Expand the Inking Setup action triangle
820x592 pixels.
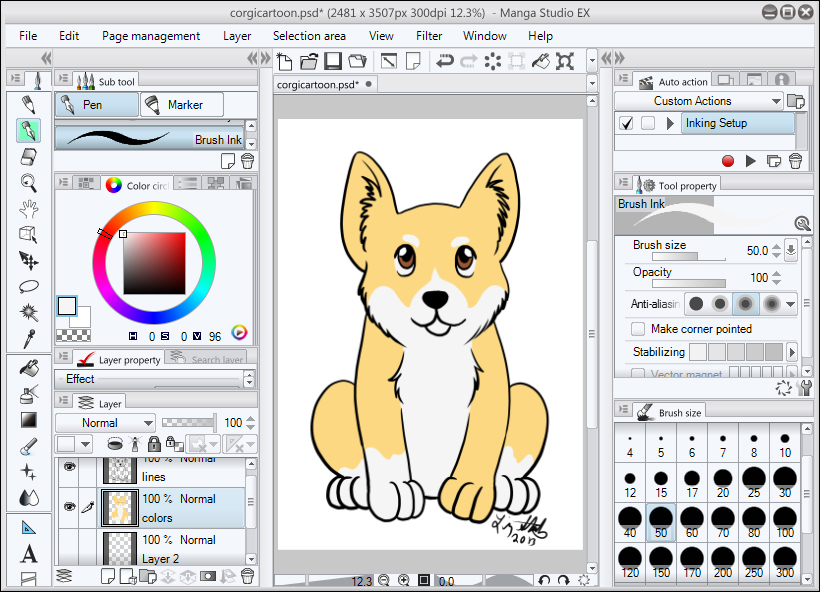coord(670,123)
